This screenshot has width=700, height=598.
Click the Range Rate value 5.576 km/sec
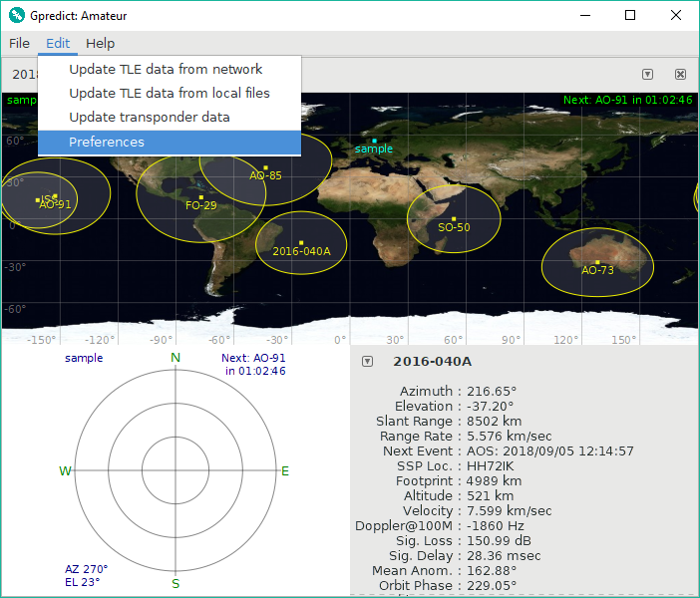point(509,436)
